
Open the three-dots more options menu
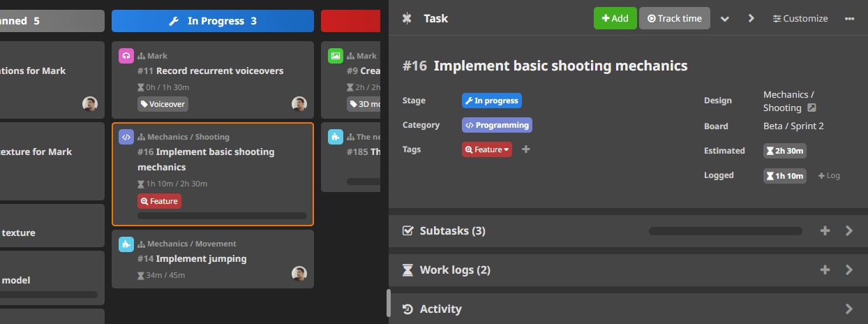pyautogui.click(x=849, y=19)
